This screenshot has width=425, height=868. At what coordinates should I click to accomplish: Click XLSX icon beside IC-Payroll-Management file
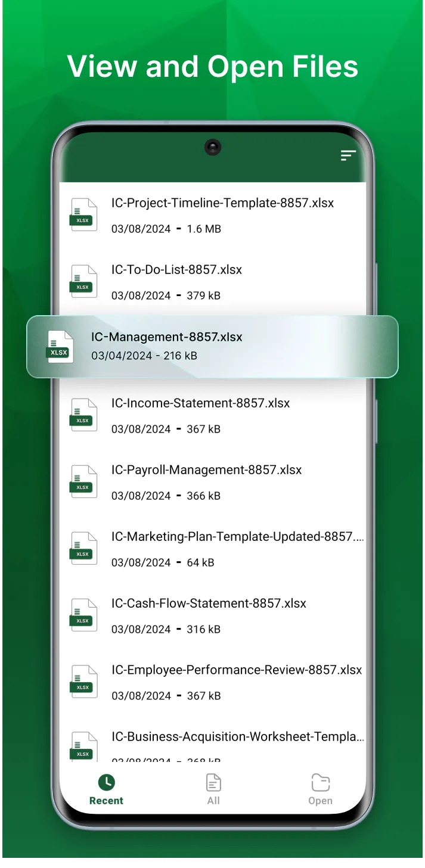[x=83, y=482]
